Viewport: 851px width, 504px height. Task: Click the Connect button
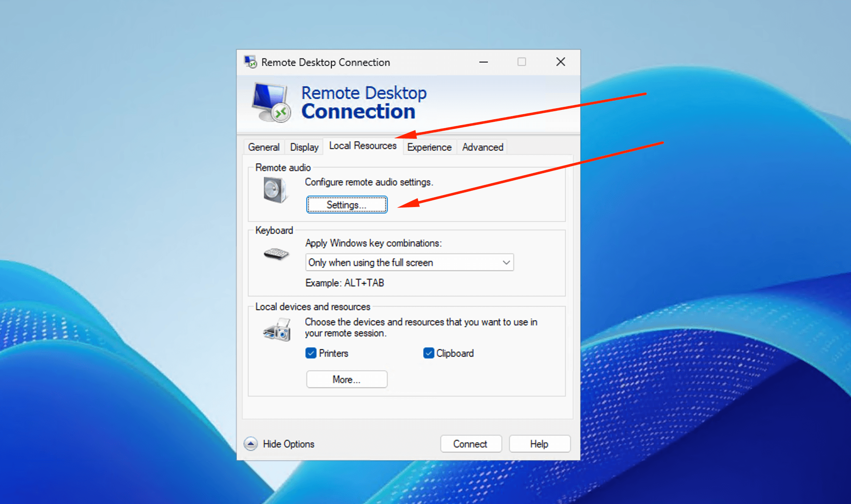(x=470, y=444)
